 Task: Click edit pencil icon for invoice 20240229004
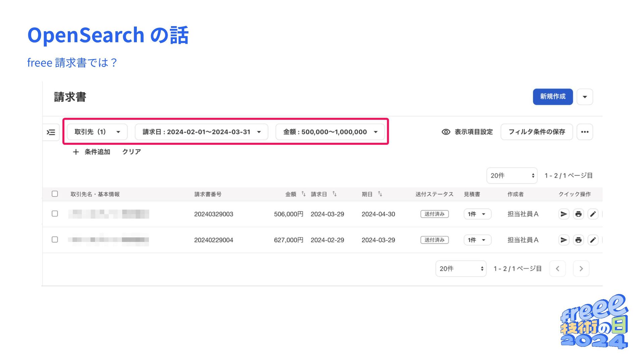593,240
